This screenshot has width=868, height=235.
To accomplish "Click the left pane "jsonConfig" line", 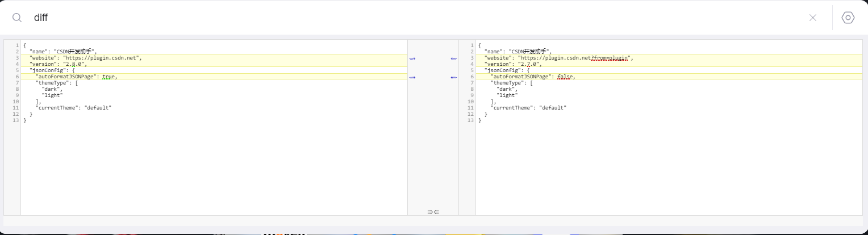I will [52, 70].
